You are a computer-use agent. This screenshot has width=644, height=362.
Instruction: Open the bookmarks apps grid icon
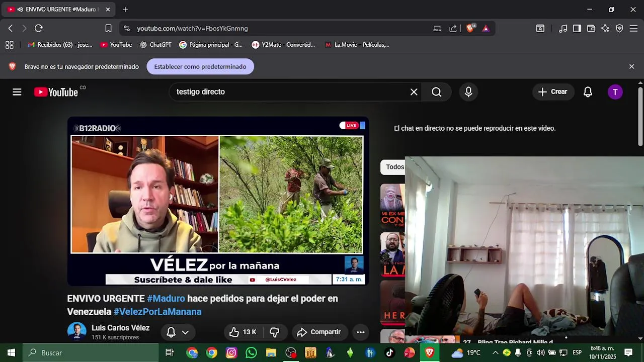coord(9,45)
